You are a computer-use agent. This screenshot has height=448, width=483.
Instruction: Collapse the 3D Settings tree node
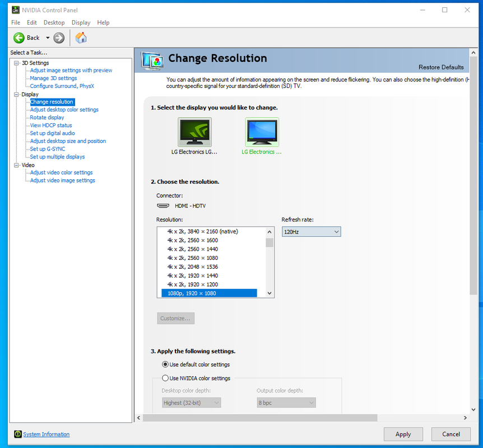click(x=16, y=63)
